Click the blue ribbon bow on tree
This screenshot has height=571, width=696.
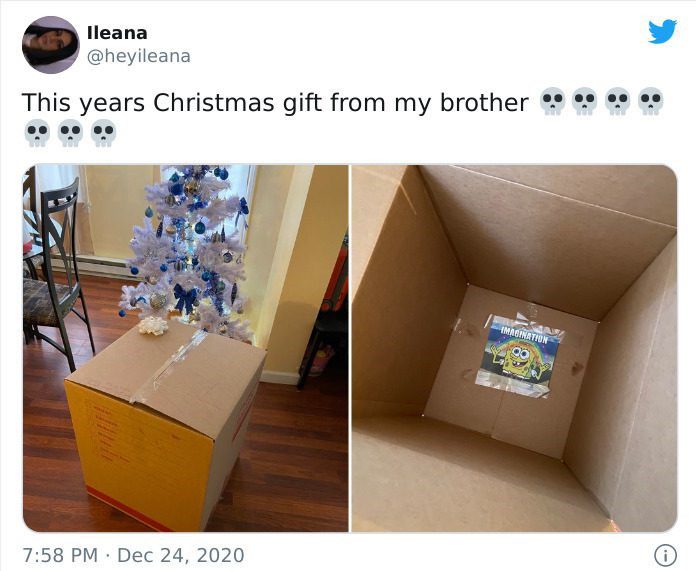(186, 297)
